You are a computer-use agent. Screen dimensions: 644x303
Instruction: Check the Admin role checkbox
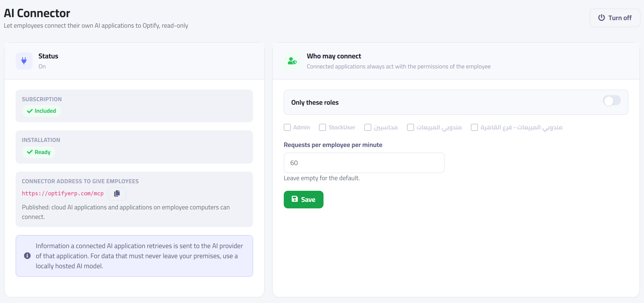coord(287,127)
